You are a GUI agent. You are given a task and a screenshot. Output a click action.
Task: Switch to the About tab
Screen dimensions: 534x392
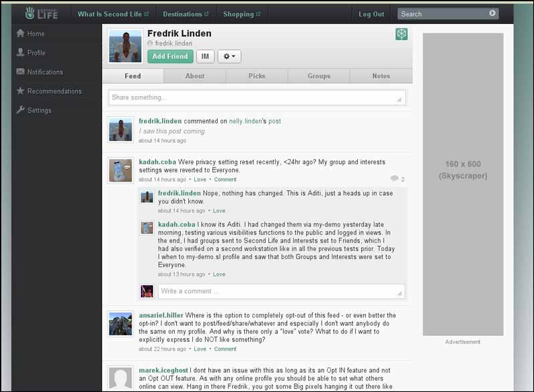point(195,76)
